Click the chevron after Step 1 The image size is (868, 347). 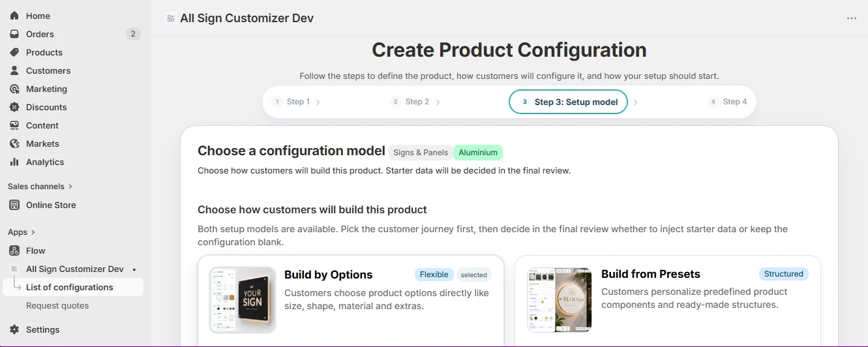click(318, 102)
